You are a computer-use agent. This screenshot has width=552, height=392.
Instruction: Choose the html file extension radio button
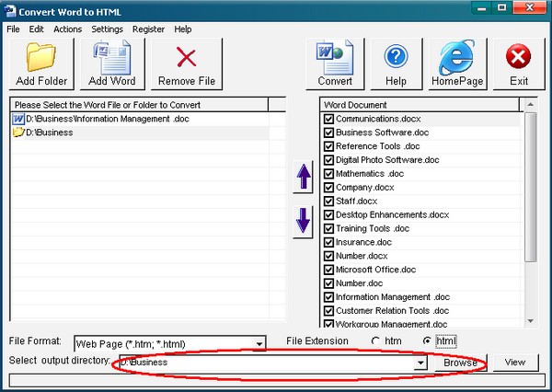click(426, 341)
